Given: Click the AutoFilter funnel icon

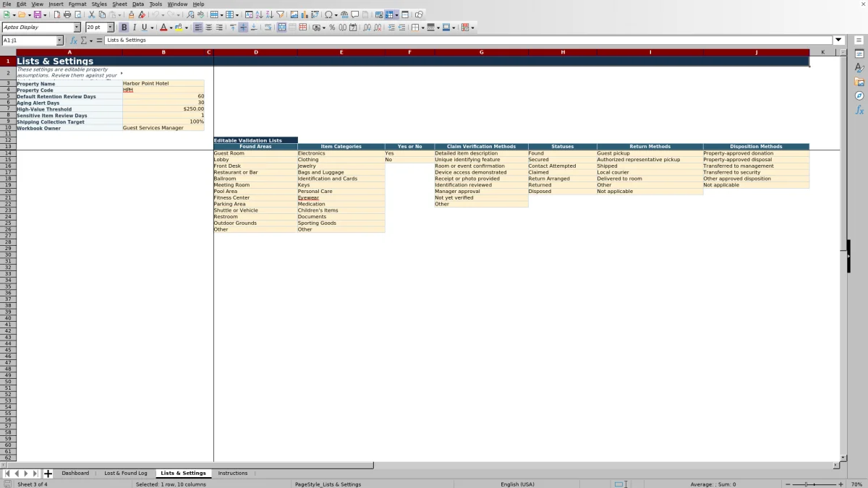Looking at the screenshot, I should coord(280,14).
